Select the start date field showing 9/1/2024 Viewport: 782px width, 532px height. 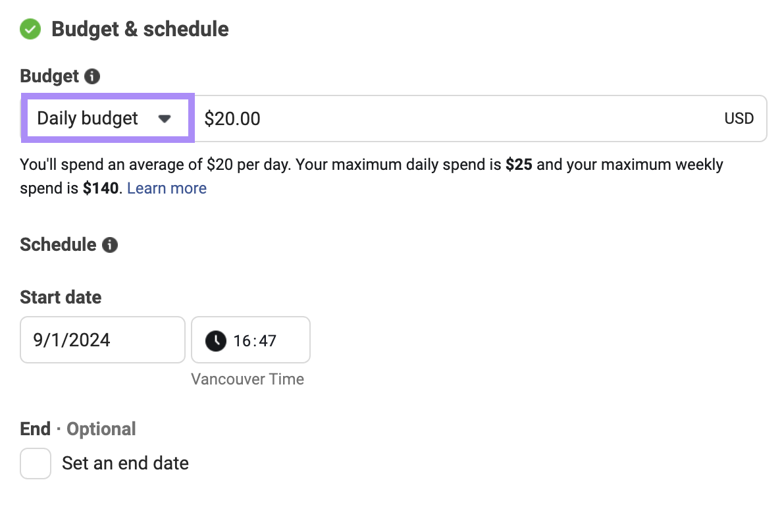102,340
